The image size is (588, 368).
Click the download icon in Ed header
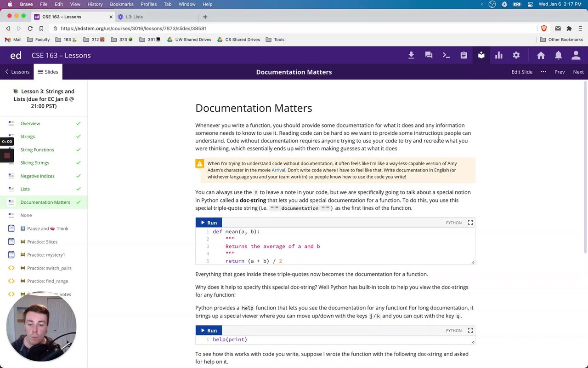pyautogui.click(x=411, y=55)
